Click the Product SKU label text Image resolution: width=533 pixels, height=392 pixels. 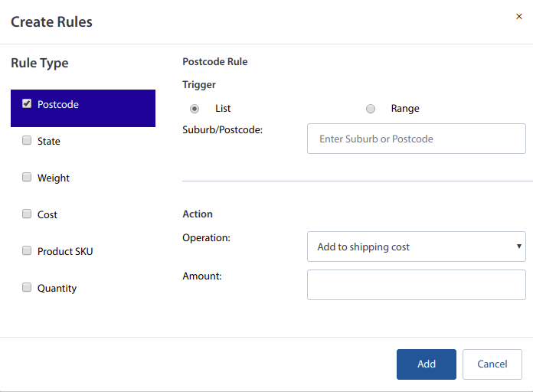click(65, 252)
